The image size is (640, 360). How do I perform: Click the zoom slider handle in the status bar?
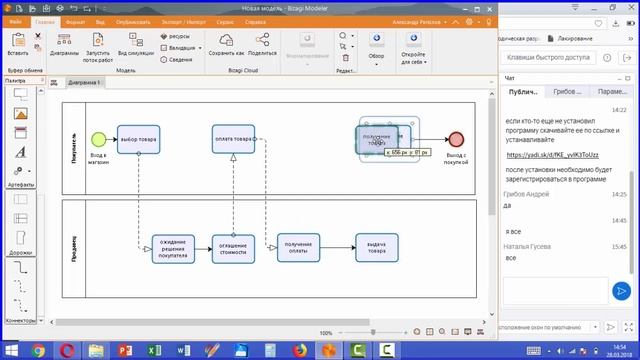pos(373,332)
